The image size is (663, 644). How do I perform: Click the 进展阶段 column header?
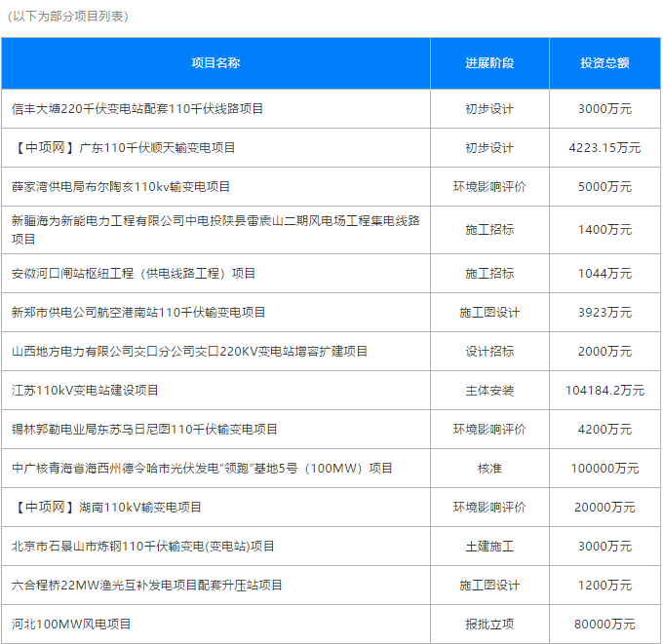click(489, 63)
